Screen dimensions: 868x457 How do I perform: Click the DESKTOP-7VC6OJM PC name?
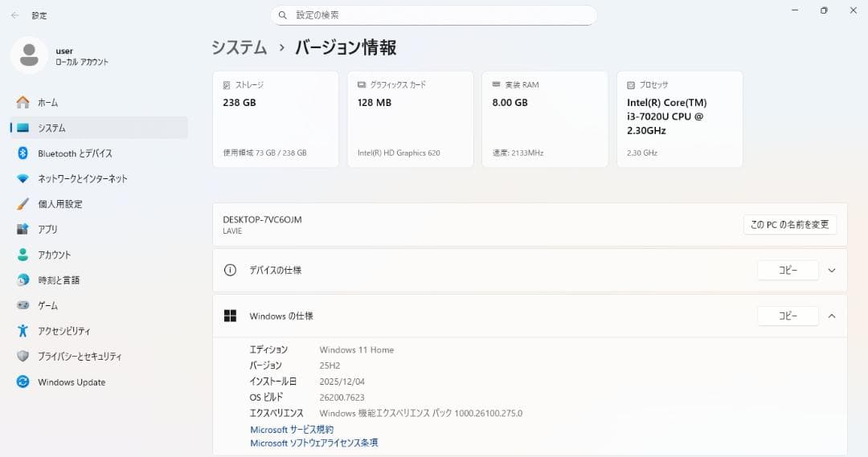click(x=262, y=219)
